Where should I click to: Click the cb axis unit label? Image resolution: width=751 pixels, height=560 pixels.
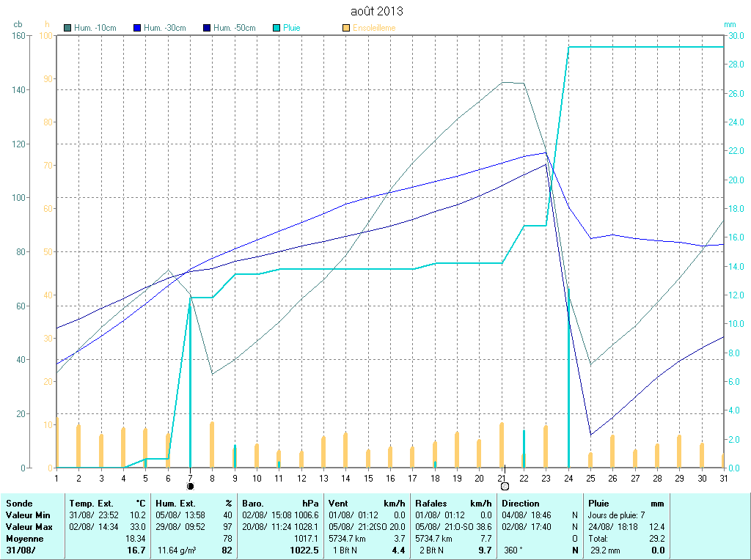pos(18,24)
